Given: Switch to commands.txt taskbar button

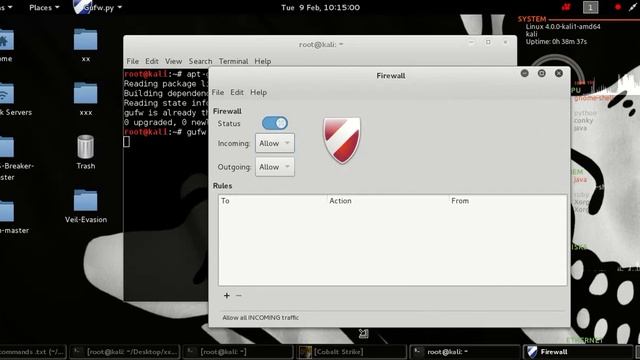Looking at the screenshot, I should pyautogui.click(x=33, y=352).
